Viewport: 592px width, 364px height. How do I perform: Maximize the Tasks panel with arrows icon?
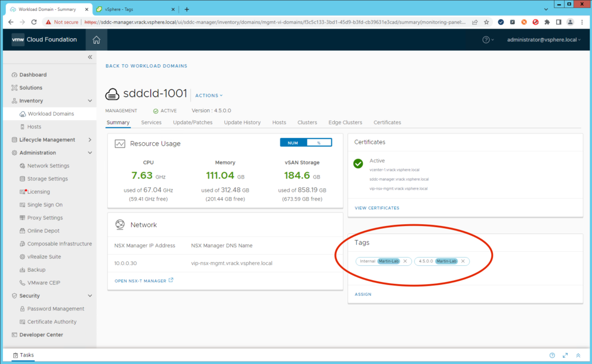point(565,355)
